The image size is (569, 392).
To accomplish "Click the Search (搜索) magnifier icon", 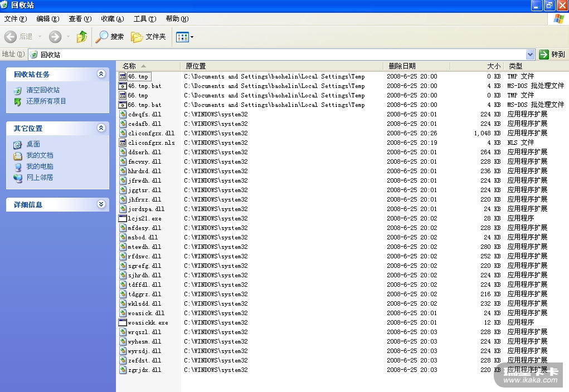I will click(102, 37).
